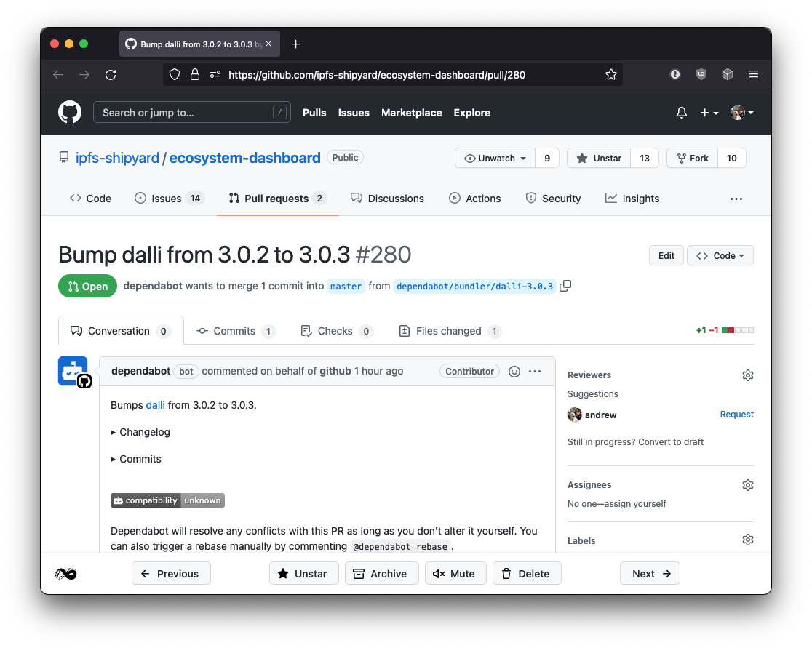Click the dependabot avatar

click(73, 371)
